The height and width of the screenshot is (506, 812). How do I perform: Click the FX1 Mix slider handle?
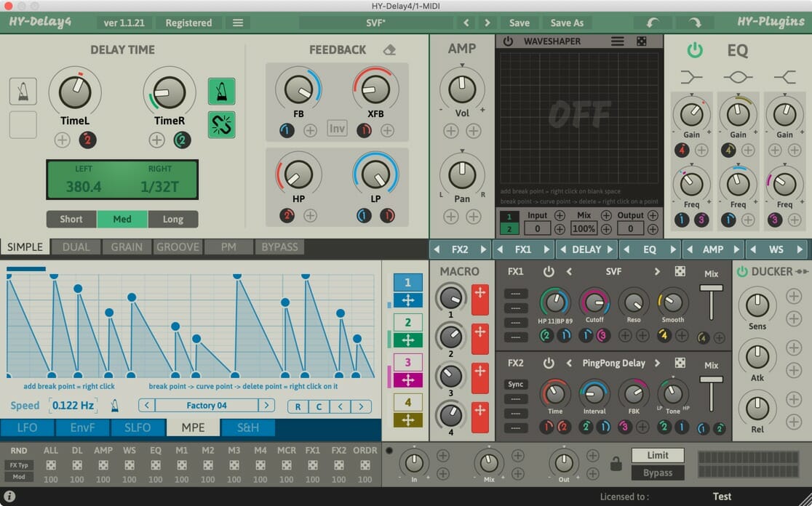point(711,288)
